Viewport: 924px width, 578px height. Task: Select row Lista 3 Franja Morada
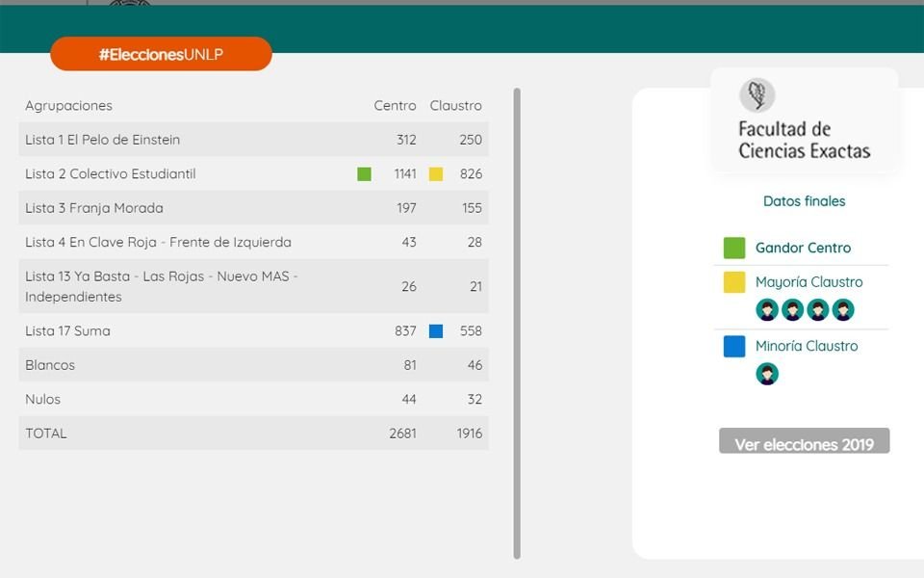coord(253,208)
